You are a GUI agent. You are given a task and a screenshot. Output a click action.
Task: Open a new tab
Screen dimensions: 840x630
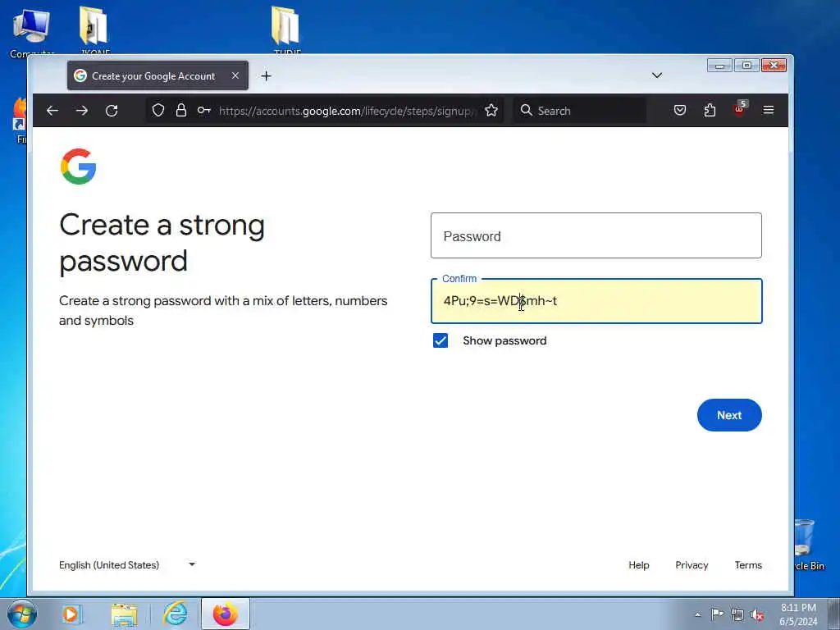(267, 76)
